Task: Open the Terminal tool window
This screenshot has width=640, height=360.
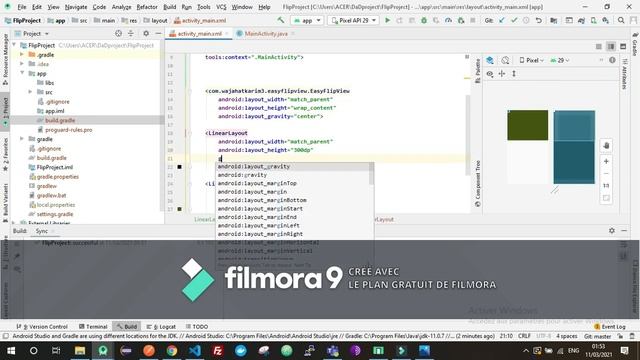Action: [x=93, y=327]
